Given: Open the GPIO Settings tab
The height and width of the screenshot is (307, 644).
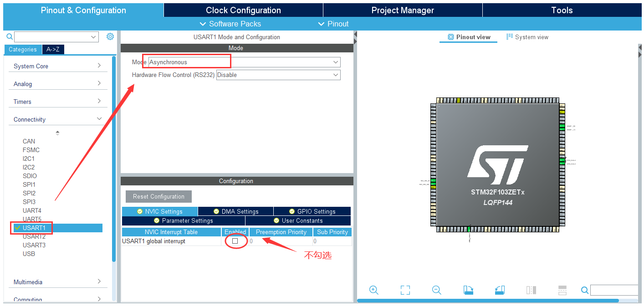Looking at the screenshot, I should pos(312,211).
